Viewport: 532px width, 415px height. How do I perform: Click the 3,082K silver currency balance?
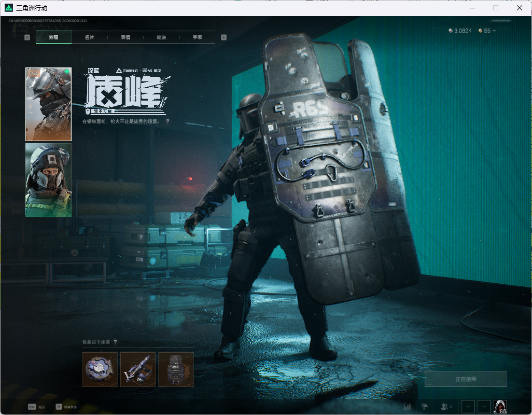(460, 31)
